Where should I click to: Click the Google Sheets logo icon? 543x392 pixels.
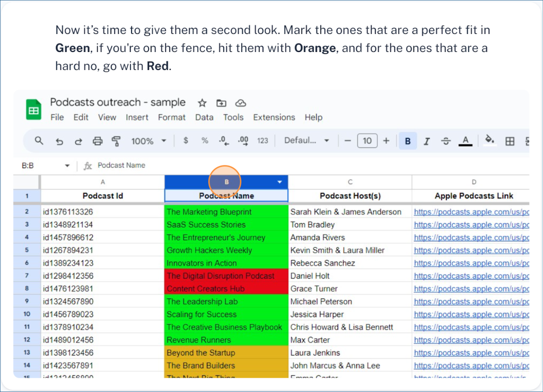(x=33, y=109)
